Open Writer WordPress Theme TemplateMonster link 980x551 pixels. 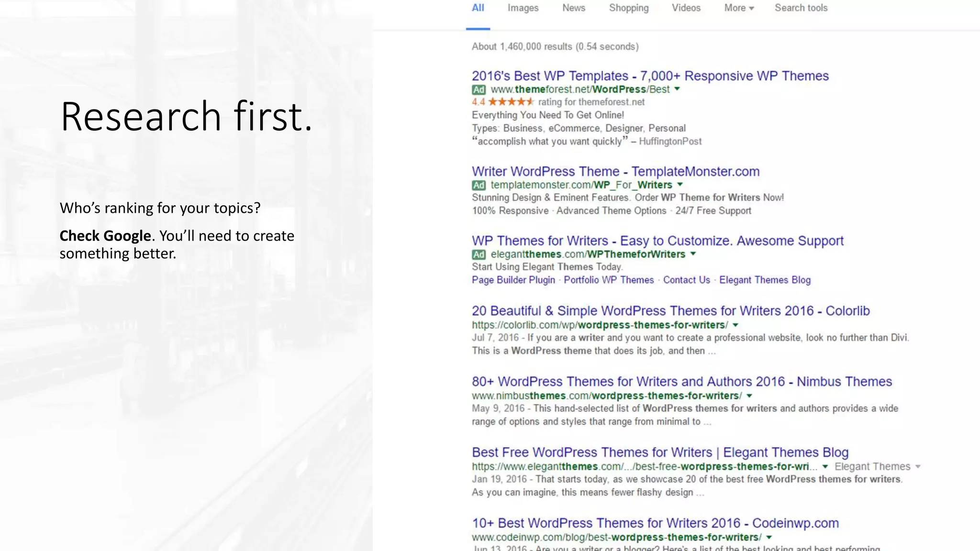point(615,172)
